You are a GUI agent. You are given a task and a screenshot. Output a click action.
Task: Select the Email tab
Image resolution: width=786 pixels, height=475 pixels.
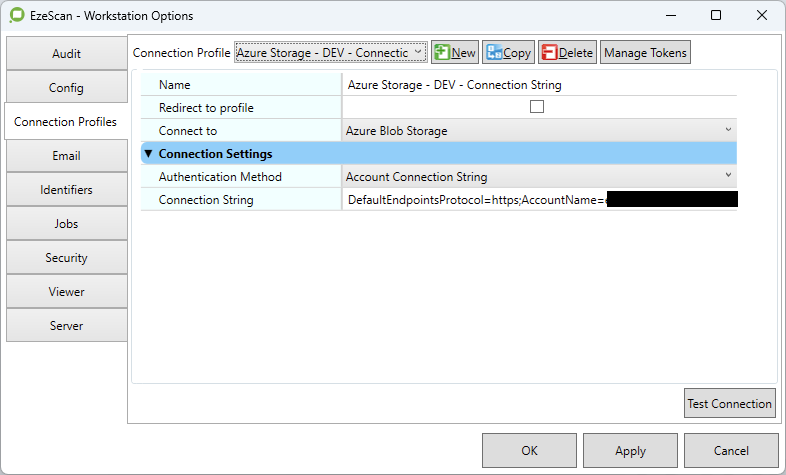point(66,156)
